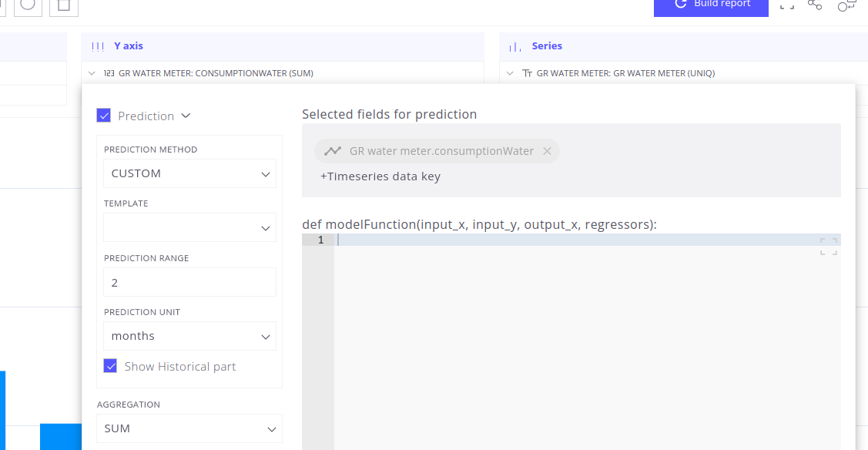Screen dimensions: 868x450
Task: Click the Y axis bars icon
Action: (97, 46)
